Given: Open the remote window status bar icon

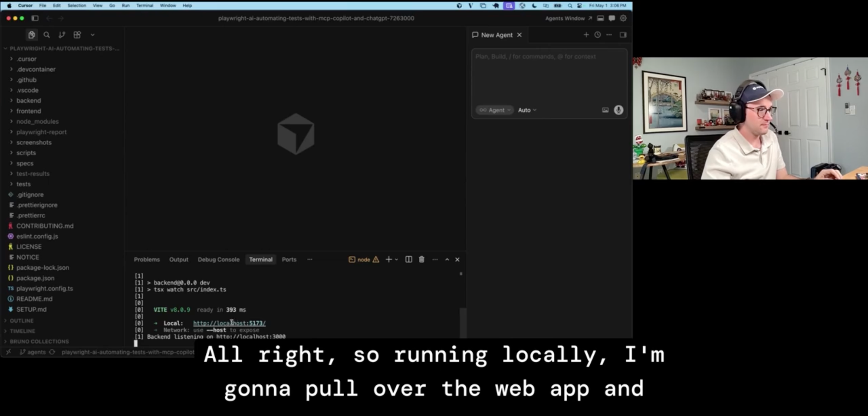Looking at the screenshot, I should pos(8,352).
